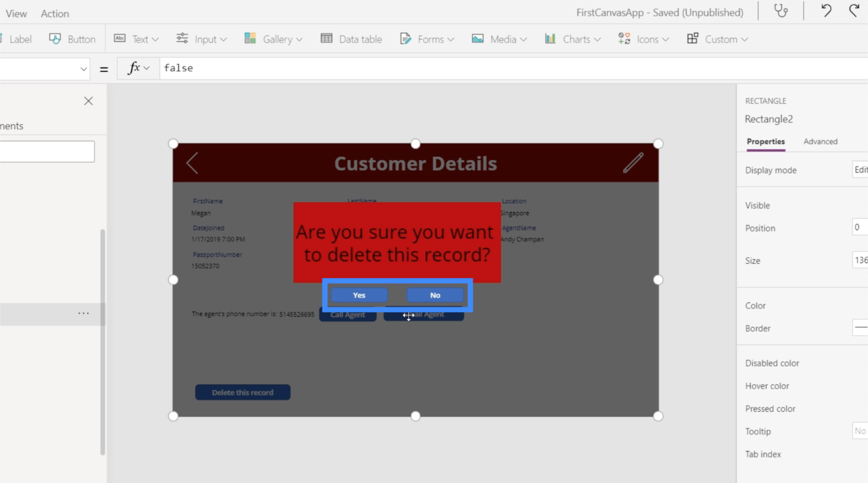Select the red confirmation message label

[397, 243]
